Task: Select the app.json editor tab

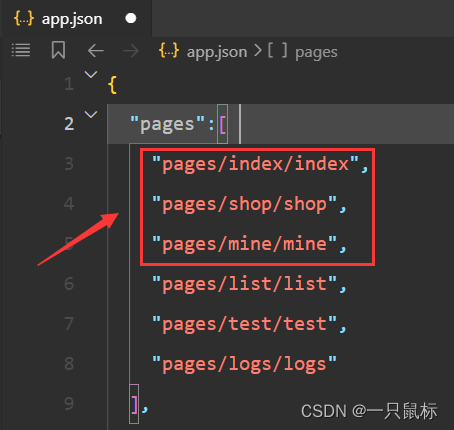Action: click(76, 18)
